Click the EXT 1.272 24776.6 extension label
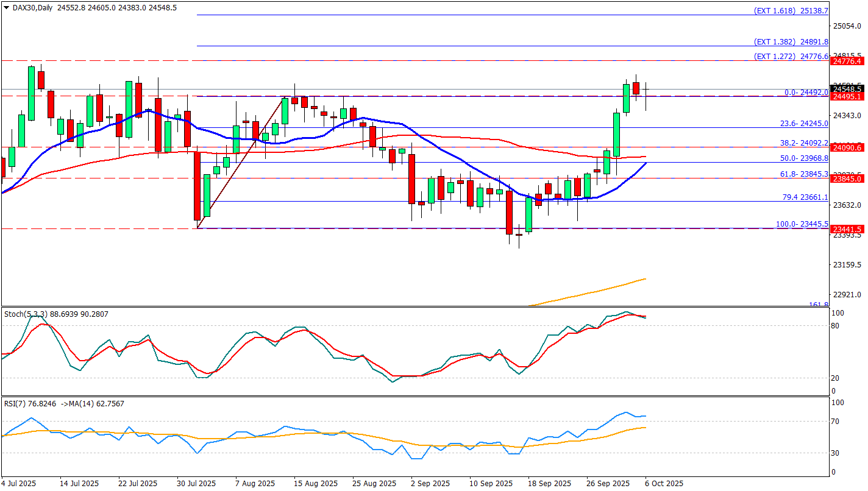The image size is (868, 491). click(791, 57)
